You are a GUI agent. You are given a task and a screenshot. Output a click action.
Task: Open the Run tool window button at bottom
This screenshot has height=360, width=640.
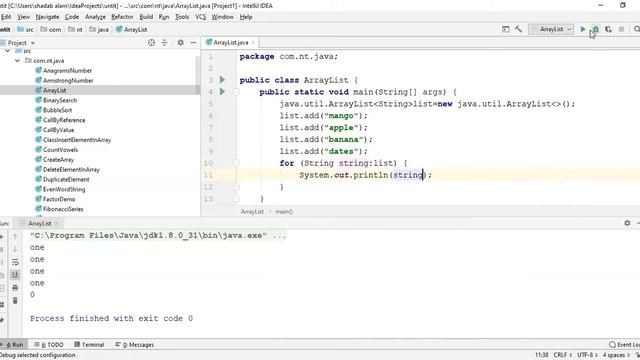tap(13, 344)
